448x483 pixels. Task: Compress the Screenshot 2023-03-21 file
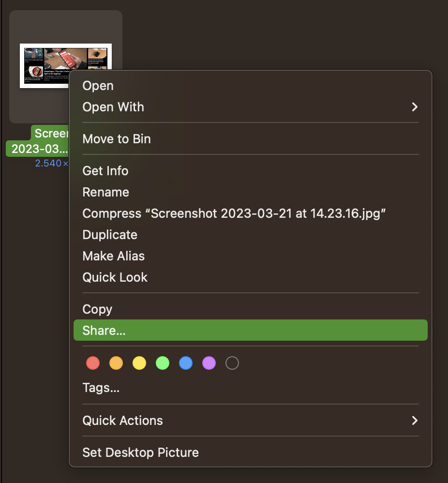pos(234,213)
